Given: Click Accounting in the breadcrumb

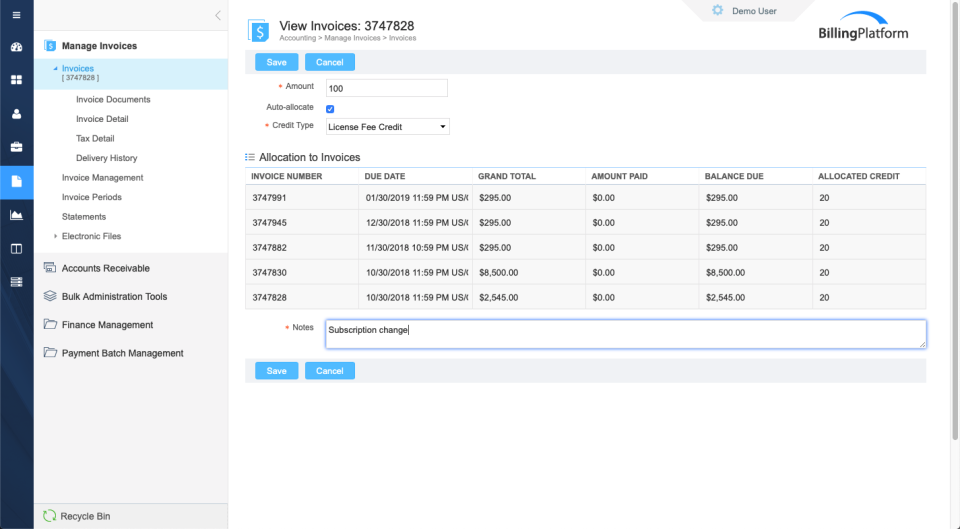Looking at the screenshot, I should tap(298, 38).
